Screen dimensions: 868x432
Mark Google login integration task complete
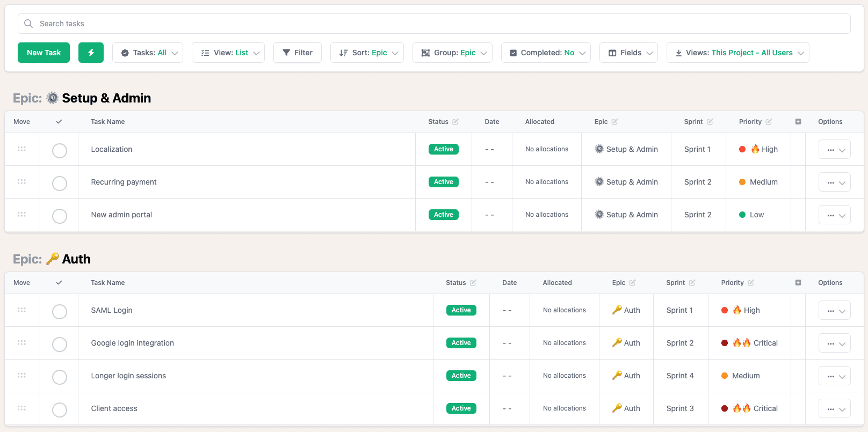tap(60, 345)
